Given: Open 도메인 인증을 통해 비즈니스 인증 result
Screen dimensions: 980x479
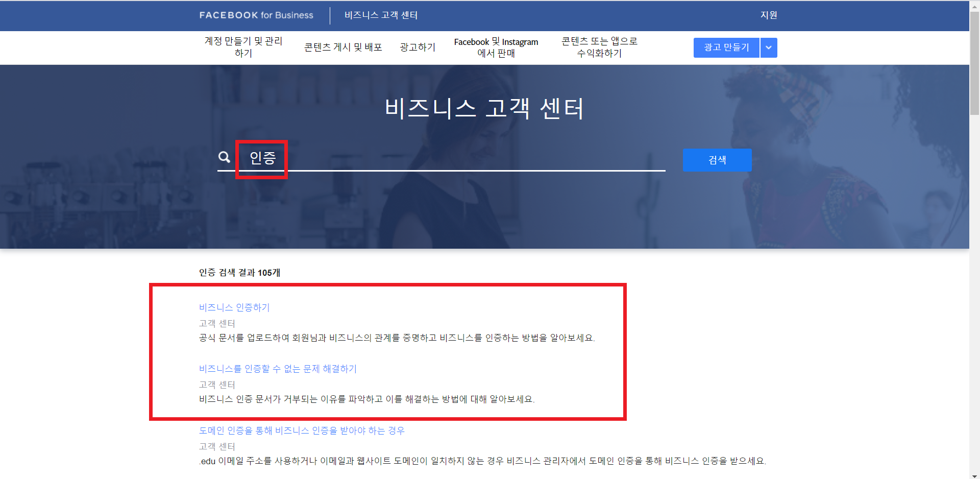Looking at the screenshot, I should click(302, 430).
